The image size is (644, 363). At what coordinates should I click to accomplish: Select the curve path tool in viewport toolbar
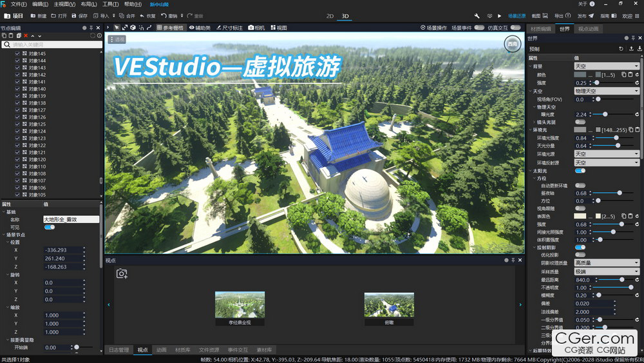point(149,28)
